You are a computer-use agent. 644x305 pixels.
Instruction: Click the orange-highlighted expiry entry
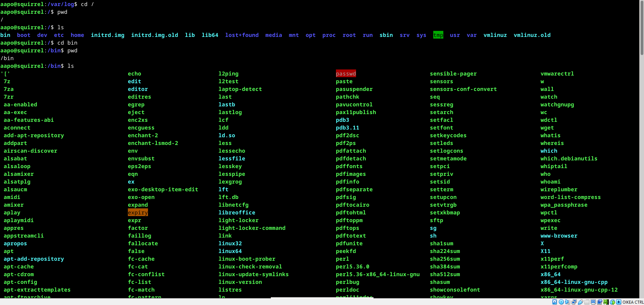138,212
